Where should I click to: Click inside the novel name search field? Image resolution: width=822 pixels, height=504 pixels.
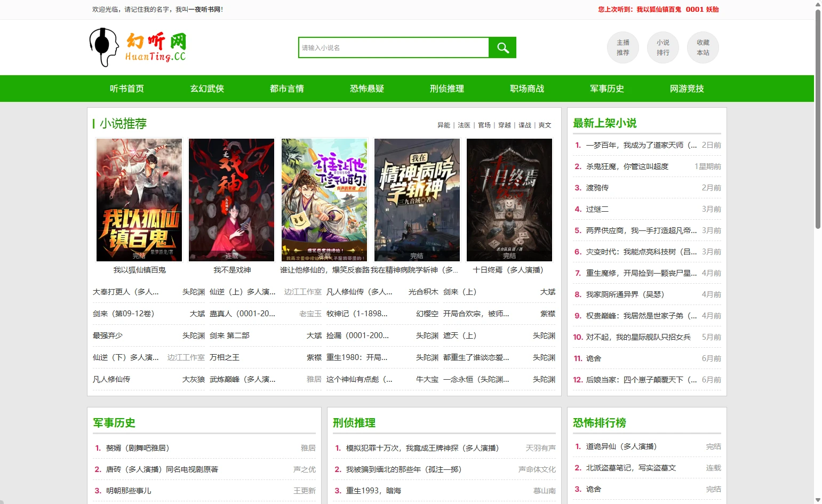click(x=393, y=47)
